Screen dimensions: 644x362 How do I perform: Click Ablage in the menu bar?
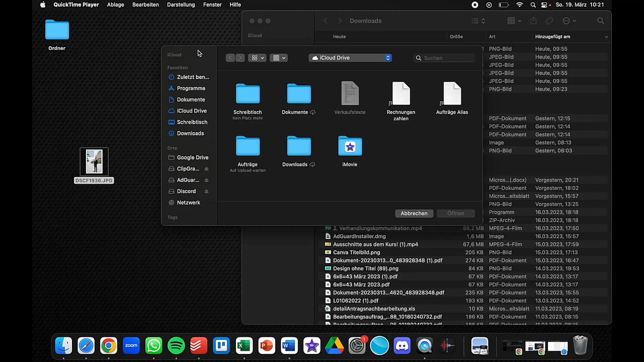115,5
